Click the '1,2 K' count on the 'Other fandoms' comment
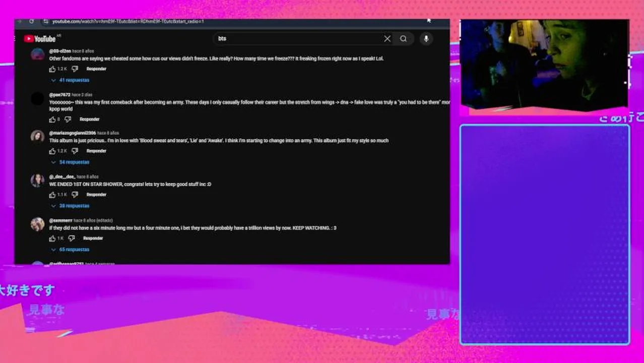The image size is (644, 363). pyautogui.click(x=62, y=69)
